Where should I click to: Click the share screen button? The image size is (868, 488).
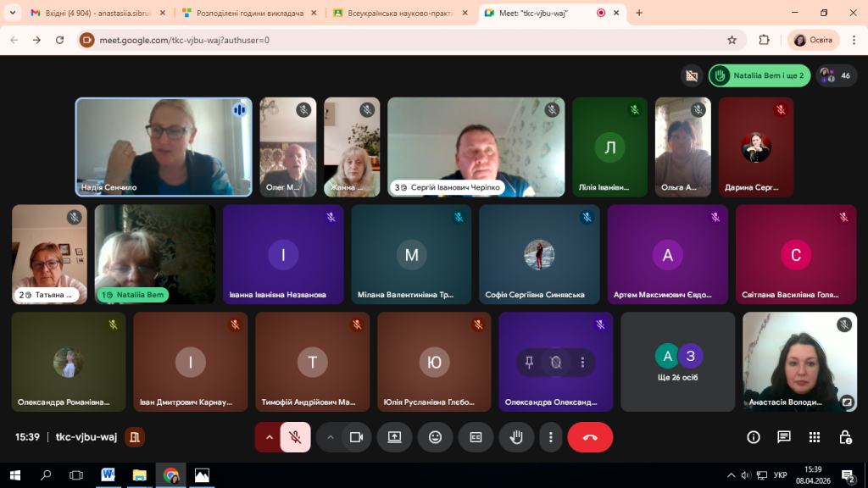(394, 437)
